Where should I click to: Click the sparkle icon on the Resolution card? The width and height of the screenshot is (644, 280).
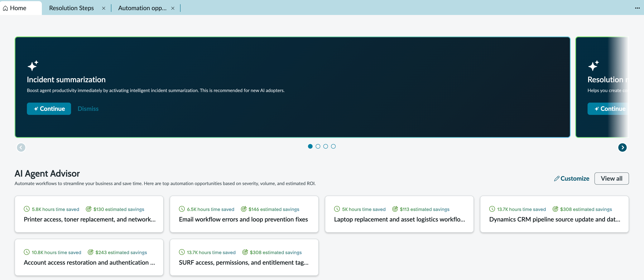[594, 65]
